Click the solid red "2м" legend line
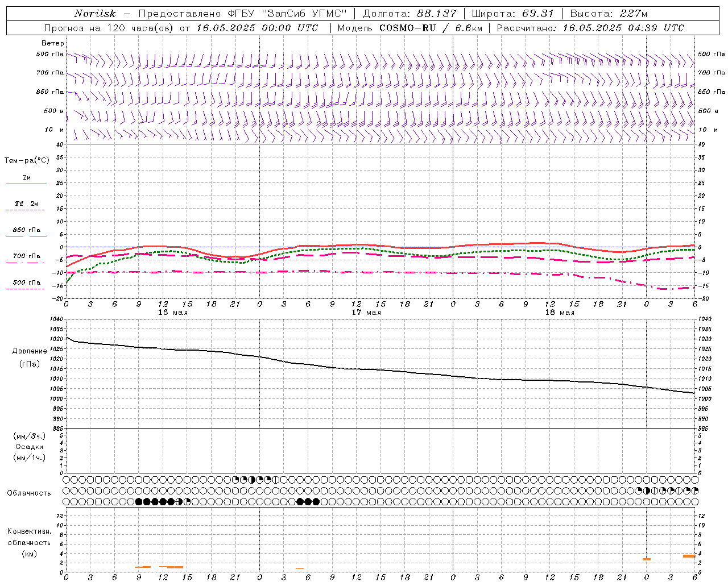The image size is (728, 582). [x=26, y=184]
